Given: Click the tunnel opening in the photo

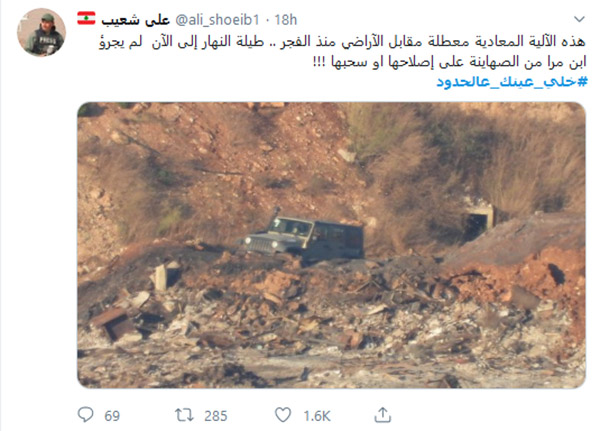Looking at the screenshot, I should pyautogui.click(x=478, y=224).
